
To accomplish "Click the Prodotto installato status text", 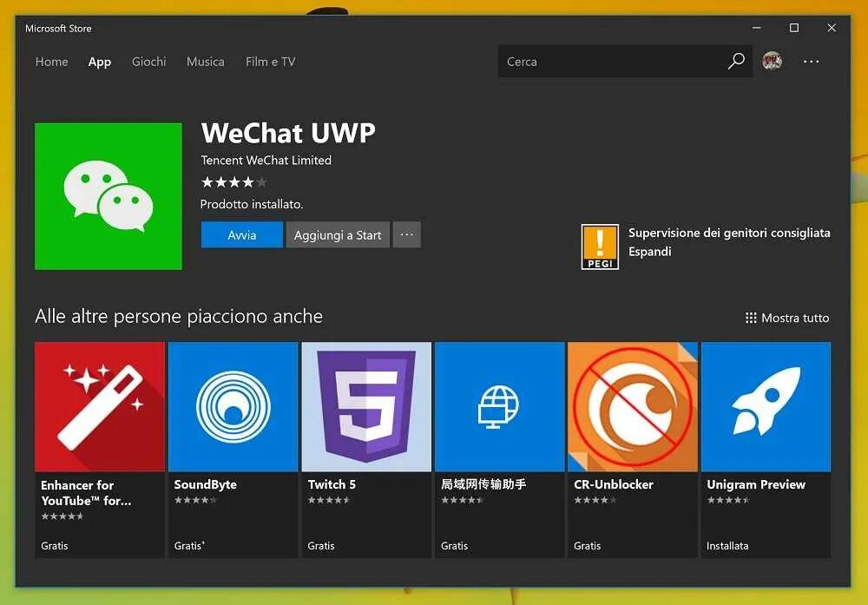I will tap(252, 204).
